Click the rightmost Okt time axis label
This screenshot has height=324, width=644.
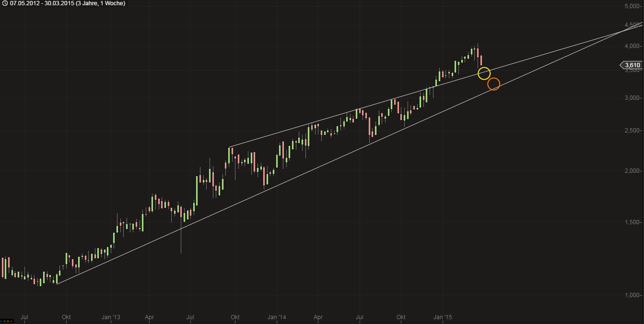coord(401,317)
